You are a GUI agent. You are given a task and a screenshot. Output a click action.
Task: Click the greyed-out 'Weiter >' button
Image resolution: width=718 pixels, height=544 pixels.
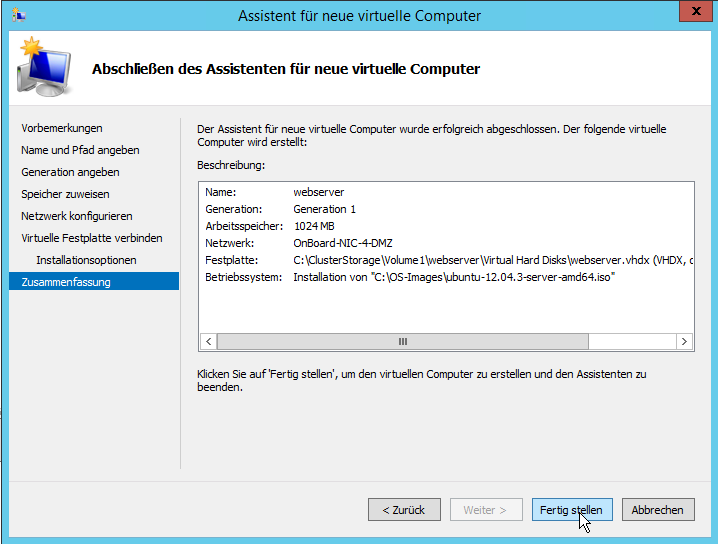[485, 510]
